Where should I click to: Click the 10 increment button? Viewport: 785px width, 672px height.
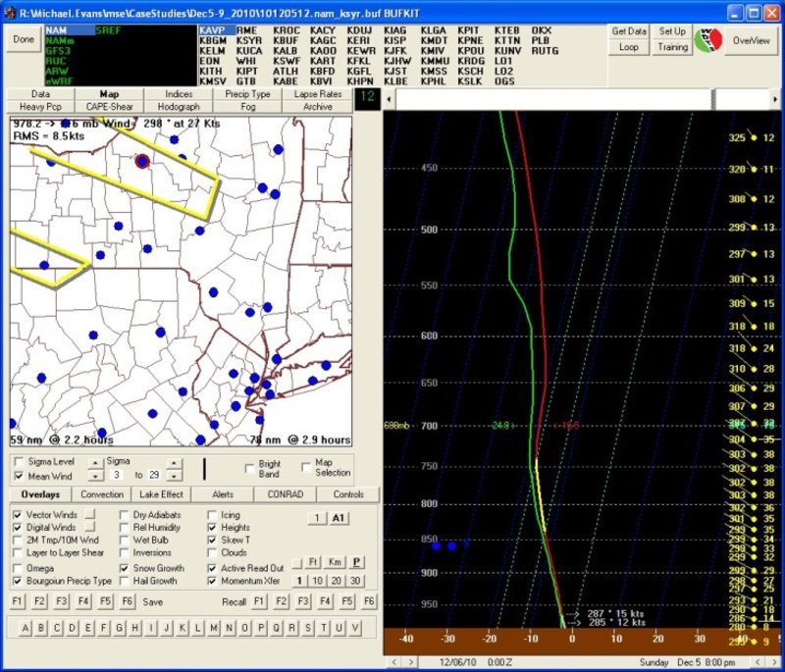coord(317,581)
